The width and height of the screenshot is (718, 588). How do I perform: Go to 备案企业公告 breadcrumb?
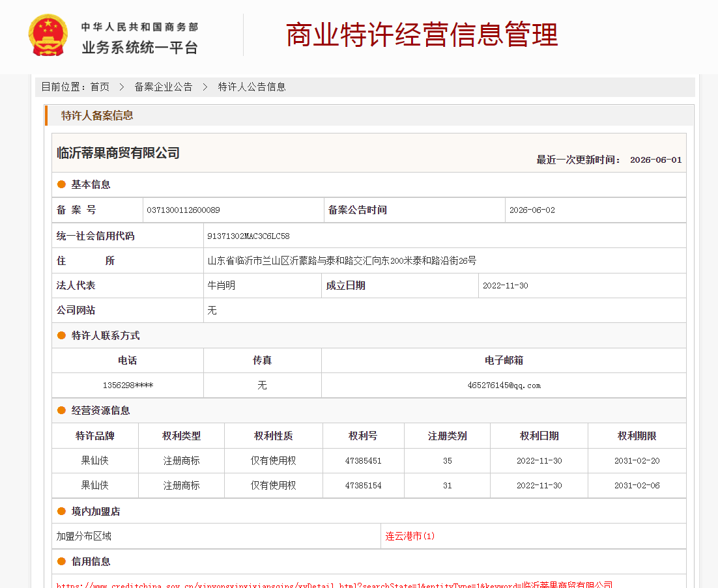(x=164, y=87)
